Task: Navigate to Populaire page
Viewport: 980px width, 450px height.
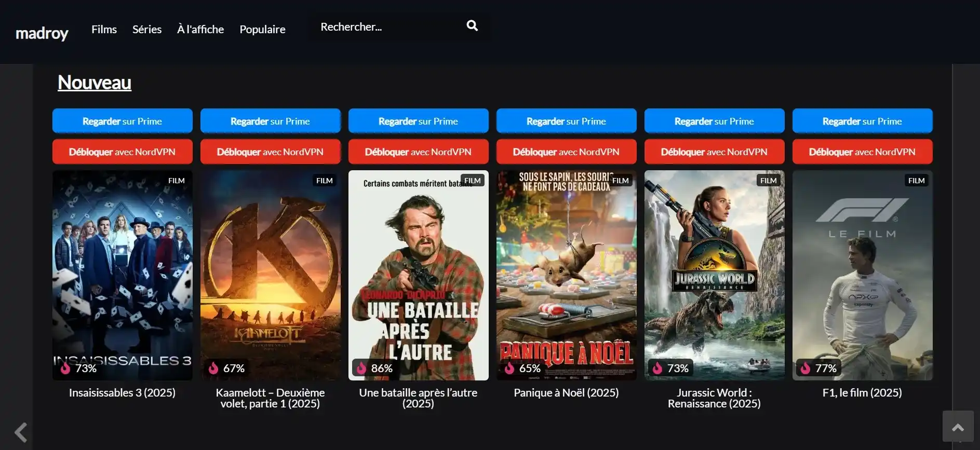Action: [262, 30]
